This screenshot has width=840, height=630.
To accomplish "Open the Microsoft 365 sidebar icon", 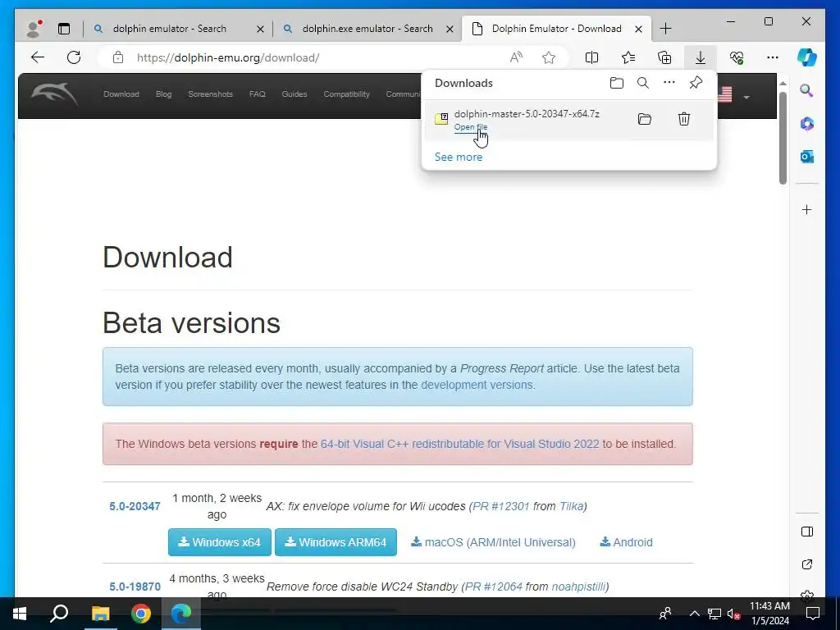I will pos(807,124).
